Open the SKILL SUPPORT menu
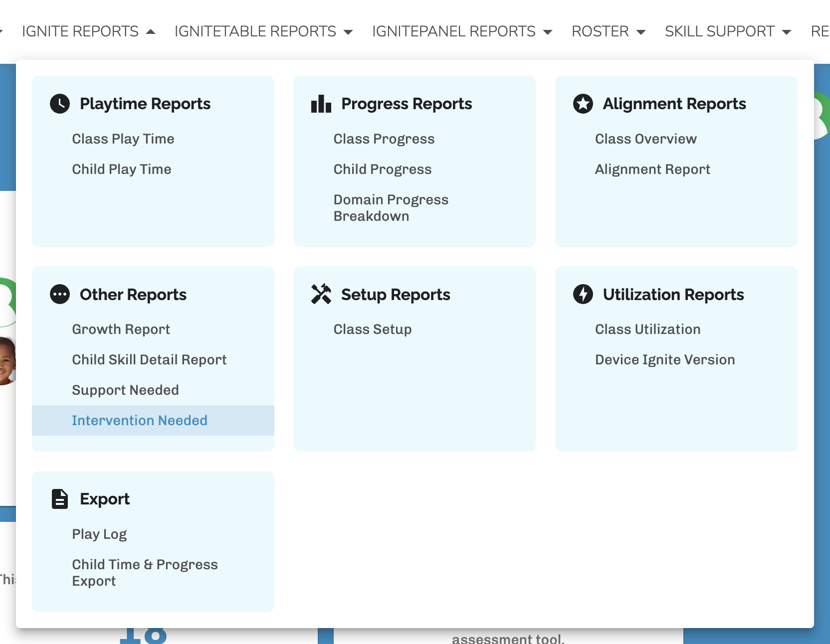Viewport: 830px width, 644px height. click(720, 31)
